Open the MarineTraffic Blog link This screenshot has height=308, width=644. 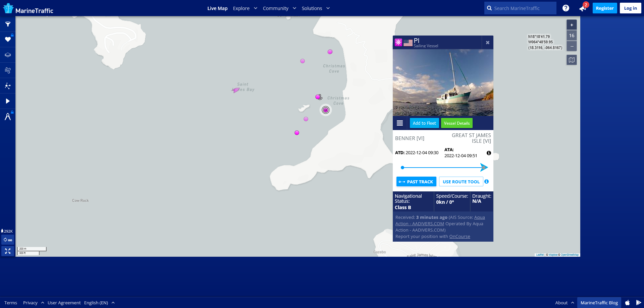click(599, 303)
